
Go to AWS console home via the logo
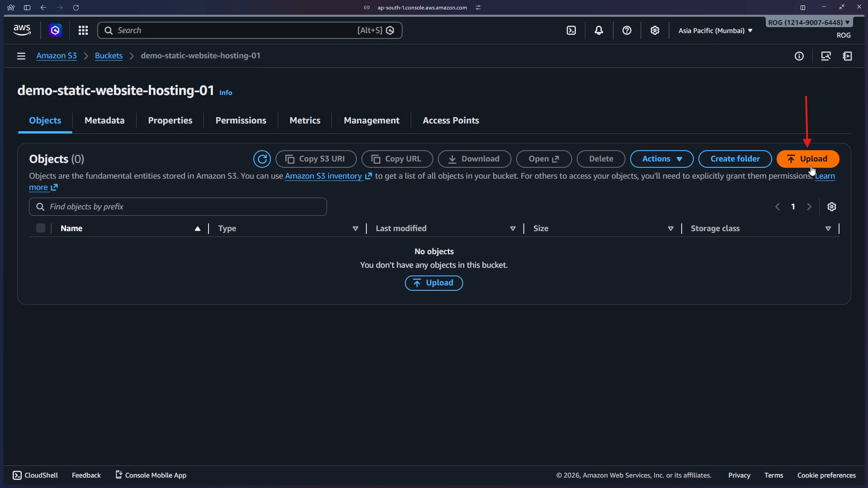pyautogui.click(x=22, y=30)
